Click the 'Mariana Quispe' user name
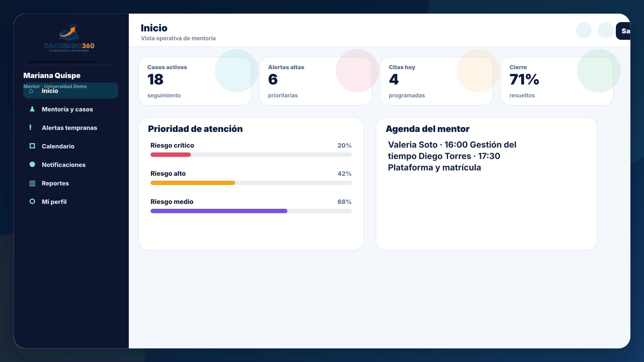644x362 pixels. (x=52, y=76)
